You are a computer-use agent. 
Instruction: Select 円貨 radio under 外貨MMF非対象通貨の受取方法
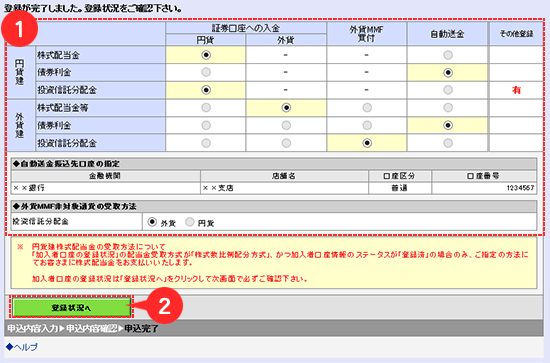pyautogui.click(x=190, y=222)
